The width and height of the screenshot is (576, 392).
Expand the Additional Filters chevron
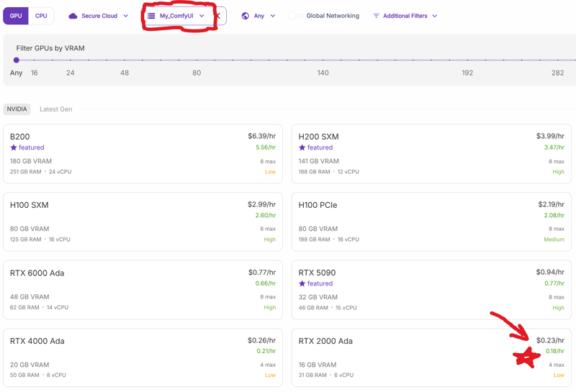[435, 16]
